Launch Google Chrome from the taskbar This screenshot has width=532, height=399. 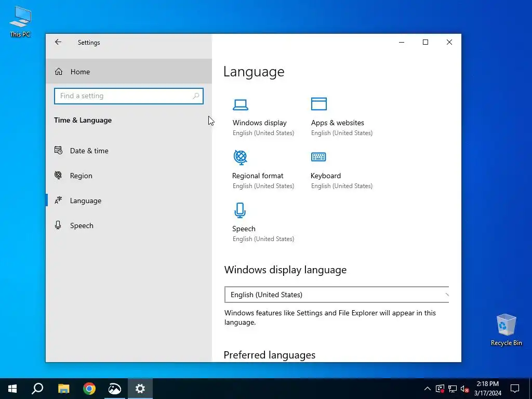tap(89, 389)
